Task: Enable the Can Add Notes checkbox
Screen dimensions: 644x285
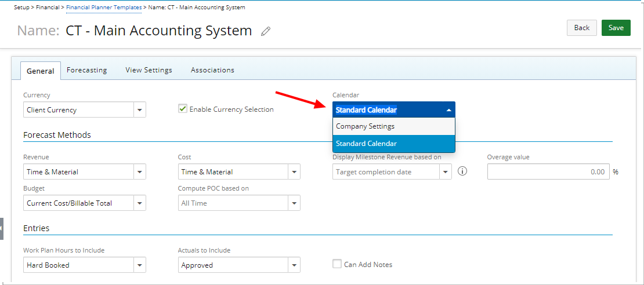Action: 337,264
